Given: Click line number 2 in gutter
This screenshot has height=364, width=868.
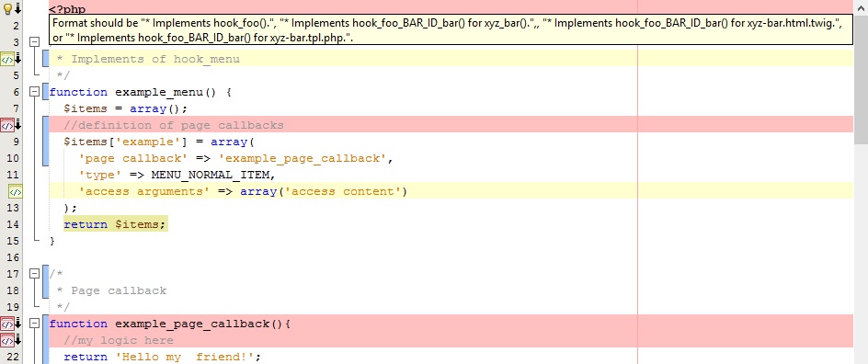Looking at the screenshot, I should pos(16,26).
